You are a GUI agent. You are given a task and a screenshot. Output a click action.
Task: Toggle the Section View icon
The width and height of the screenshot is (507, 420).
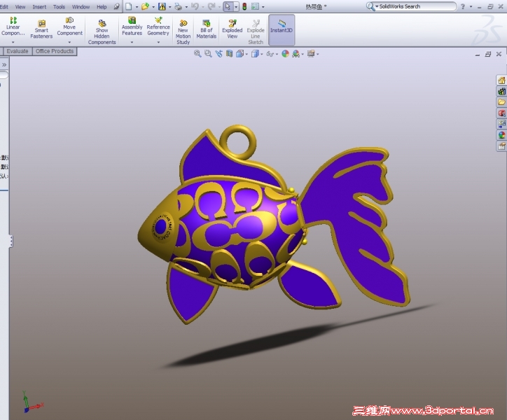[229, 54]
